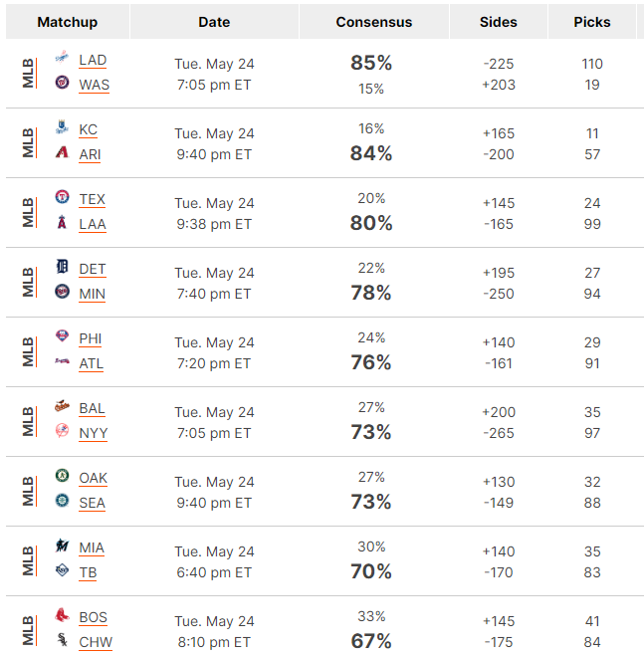This screenshot has width=644, height=656.
Task: Click the Minnesota Twins logo icon
Action: [62, 292]
